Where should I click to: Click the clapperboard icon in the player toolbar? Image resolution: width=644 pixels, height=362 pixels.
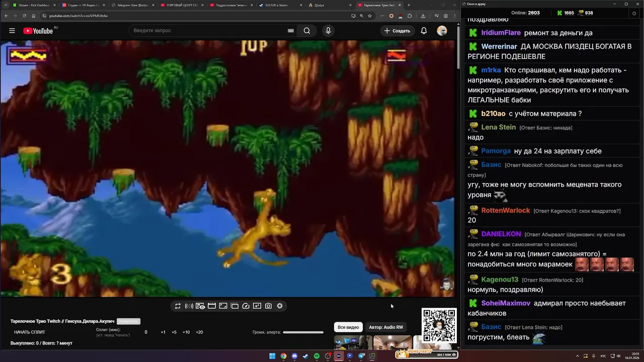[212, 306]
